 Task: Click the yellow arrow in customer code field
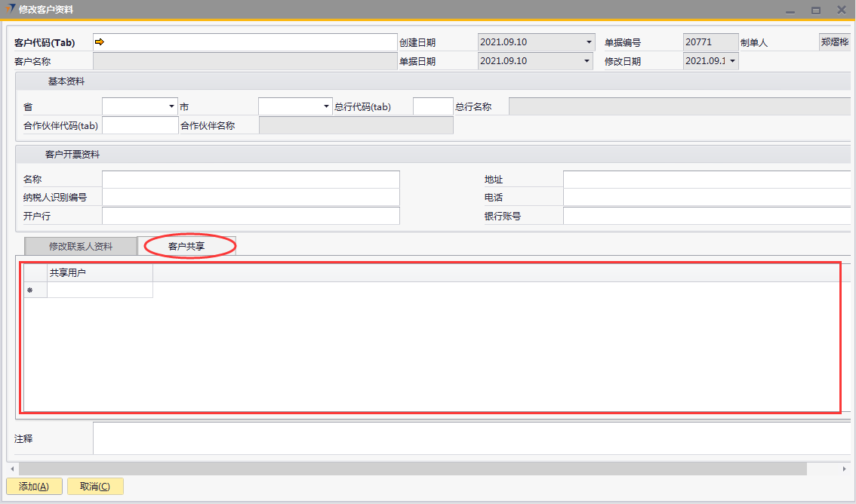pos(100,42)
